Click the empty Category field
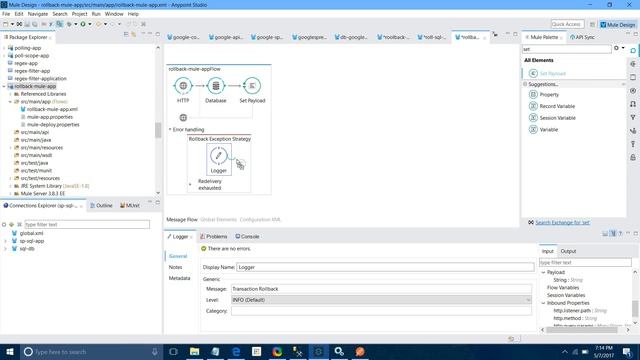The height and width of the screenshot is (360, 640). coord(381,311)
